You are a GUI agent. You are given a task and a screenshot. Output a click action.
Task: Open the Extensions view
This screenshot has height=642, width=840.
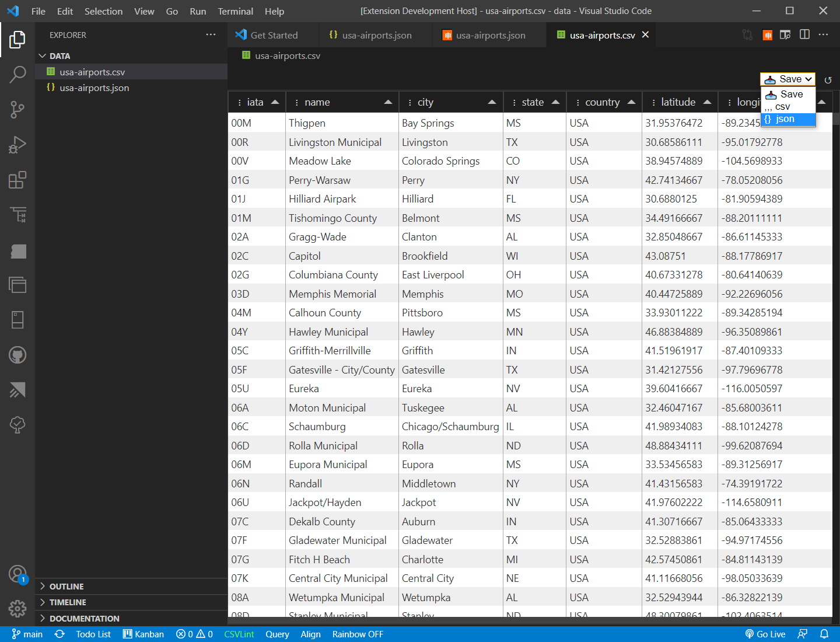pyautogui.click(x=17, y=180)
